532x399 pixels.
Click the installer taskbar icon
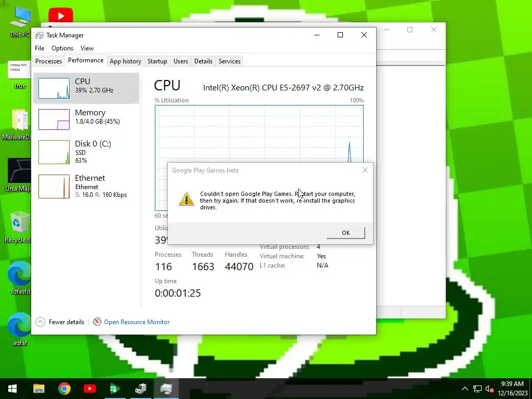(x=140, y=389)
